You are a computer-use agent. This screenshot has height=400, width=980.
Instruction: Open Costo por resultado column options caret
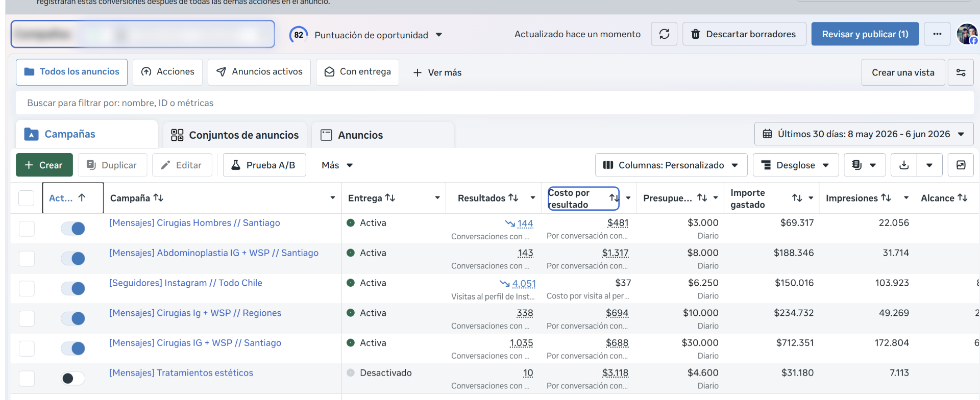click(628, 198)
